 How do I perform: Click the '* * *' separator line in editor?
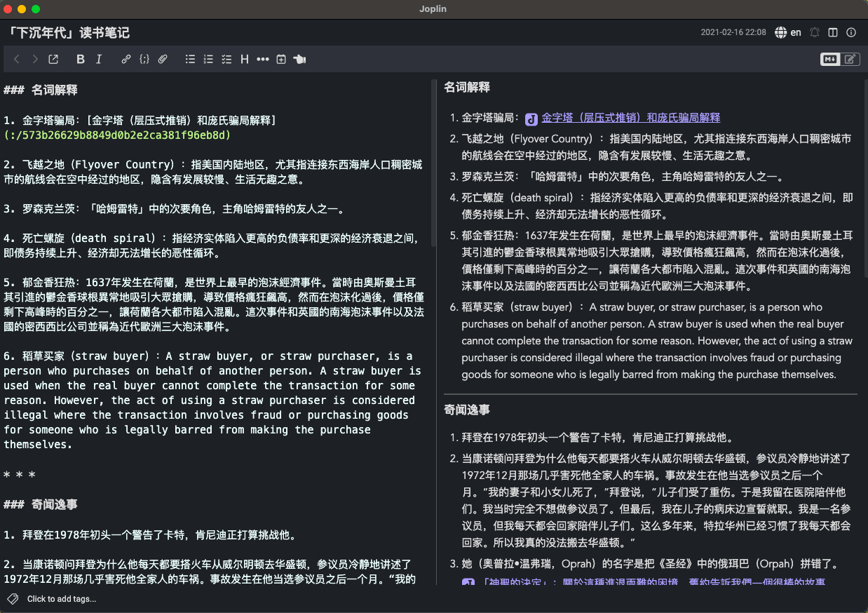pyautogui.click(x=20, y=476)
